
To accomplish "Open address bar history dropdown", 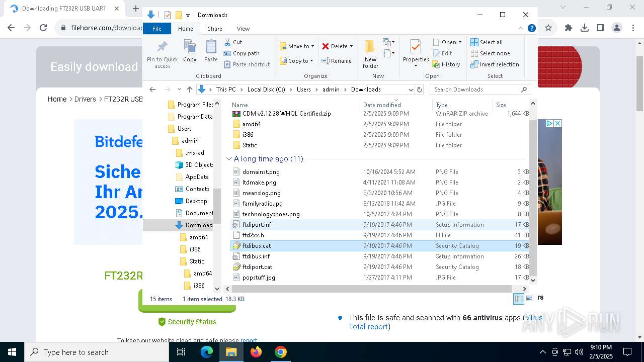I will [x=411, y=89].
